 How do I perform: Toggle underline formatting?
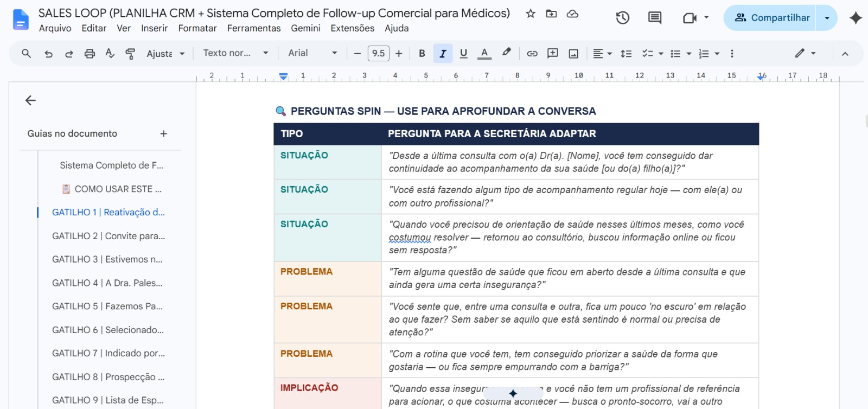point(463,53)
